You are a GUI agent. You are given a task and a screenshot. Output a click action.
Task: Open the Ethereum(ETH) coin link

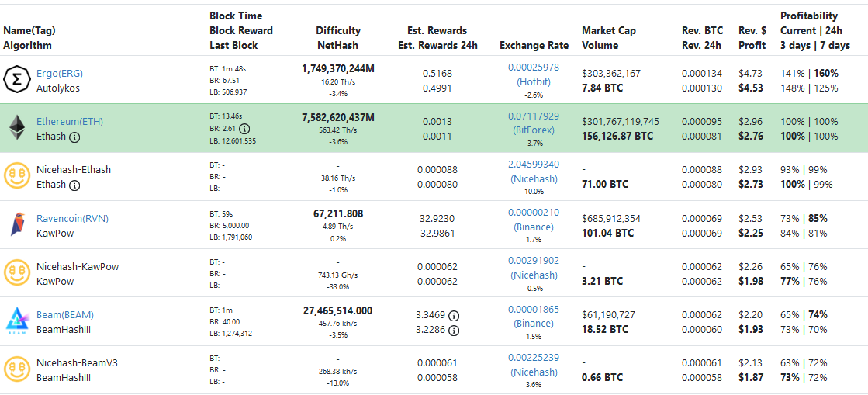point(69,121)
